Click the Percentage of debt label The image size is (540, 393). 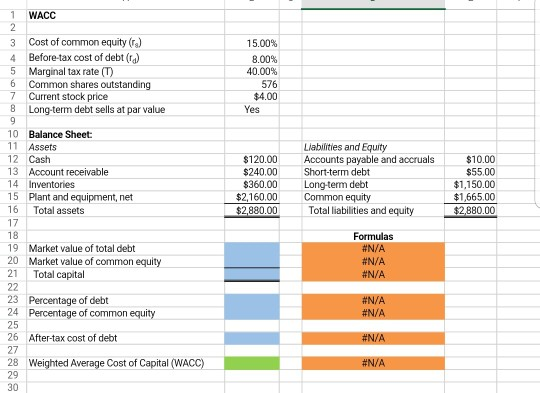click(x=69, y=300)
